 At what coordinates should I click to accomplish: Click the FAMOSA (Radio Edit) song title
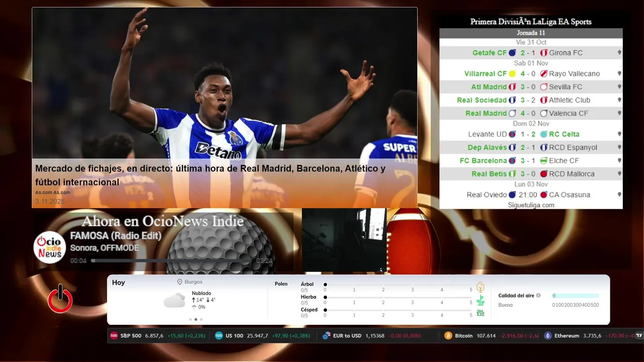click(116, 236)
